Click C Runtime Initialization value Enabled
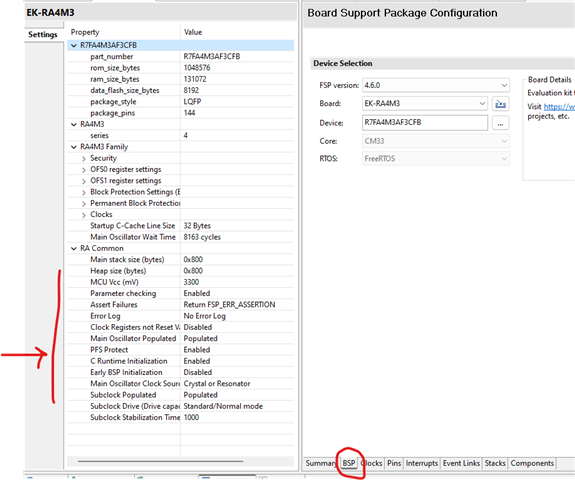Viewport: 575px width, 480px height. (x=197, y=361)
